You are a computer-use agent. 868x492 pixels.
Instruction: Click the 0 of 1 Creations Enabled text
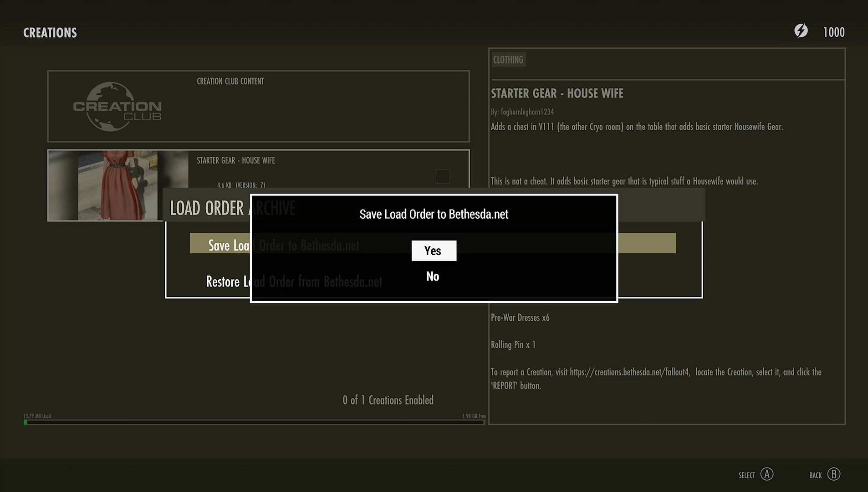pyautogui.click(x=388, y=400)
